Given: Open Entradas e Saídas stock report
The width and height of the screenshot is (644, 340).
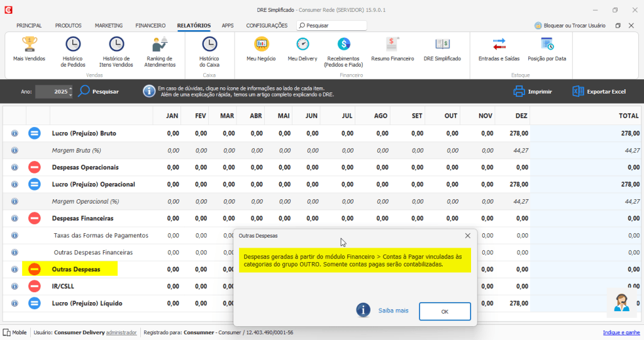Looking at the screenshot, I should [499, 49].
